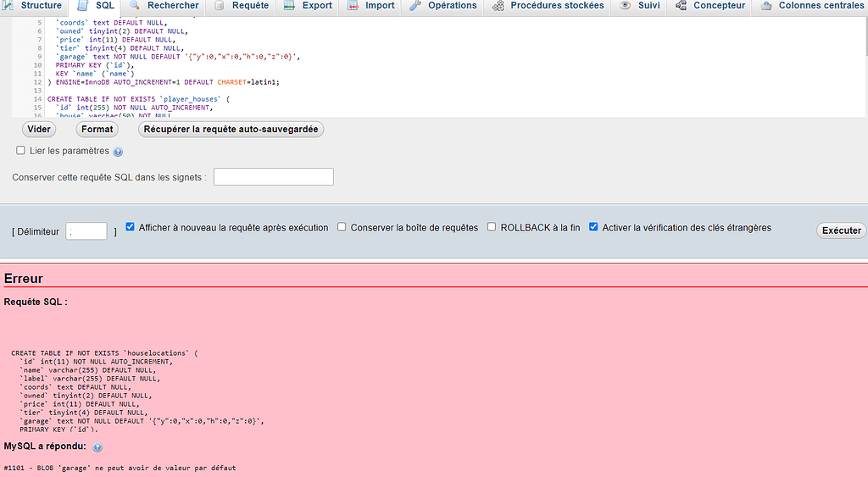Open the Export tab
868x477 pixels.
308,6
